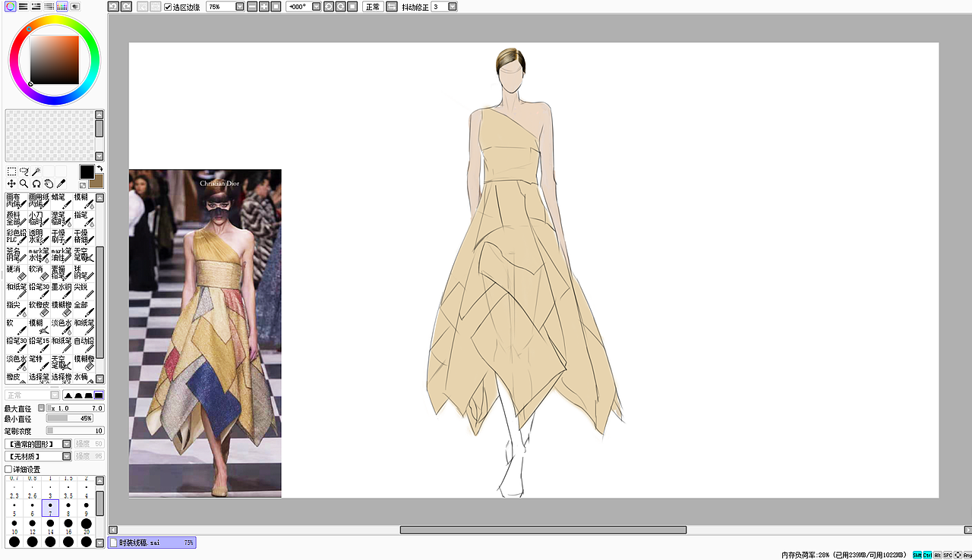Toggle the color mixer panel icon
This screenshot has width=972, height=560.
49,6
